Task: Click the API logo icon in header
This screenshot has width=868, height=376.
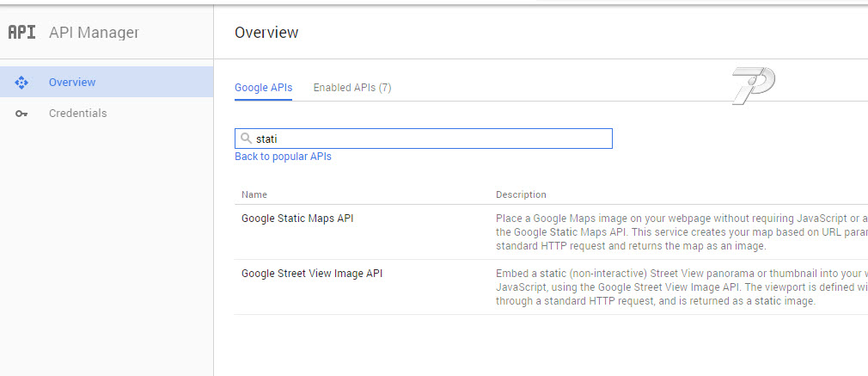Action: [x=22, y=32]
